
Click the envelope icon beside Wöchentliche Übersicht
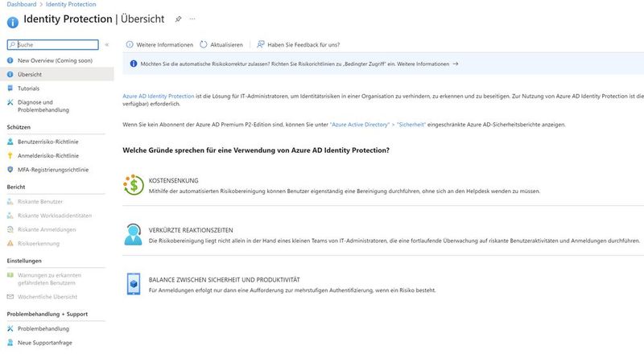click(x=10, y=297)
